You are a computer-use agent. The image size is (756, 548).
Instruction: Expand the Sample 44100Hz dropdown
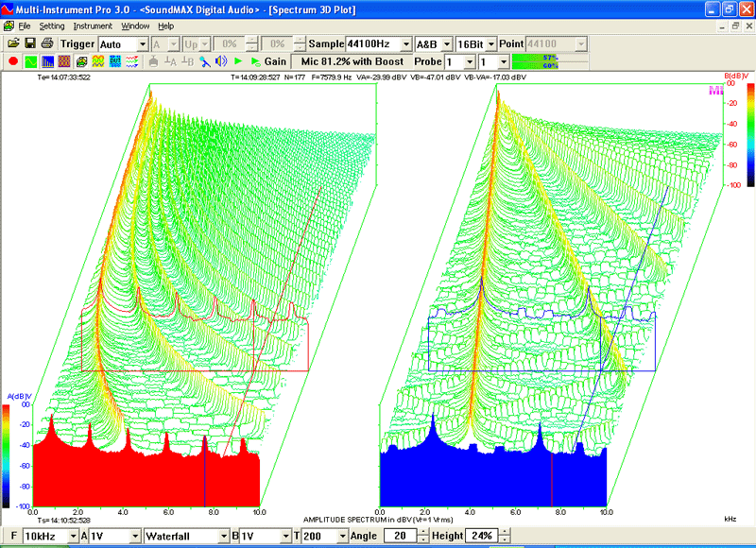tap(406, 44)
